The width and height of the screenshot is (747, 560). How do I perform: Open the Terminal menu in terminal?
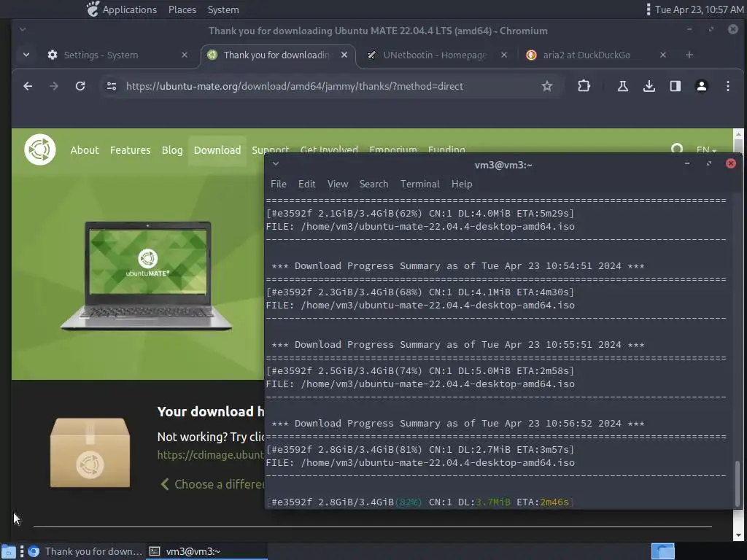419,184
